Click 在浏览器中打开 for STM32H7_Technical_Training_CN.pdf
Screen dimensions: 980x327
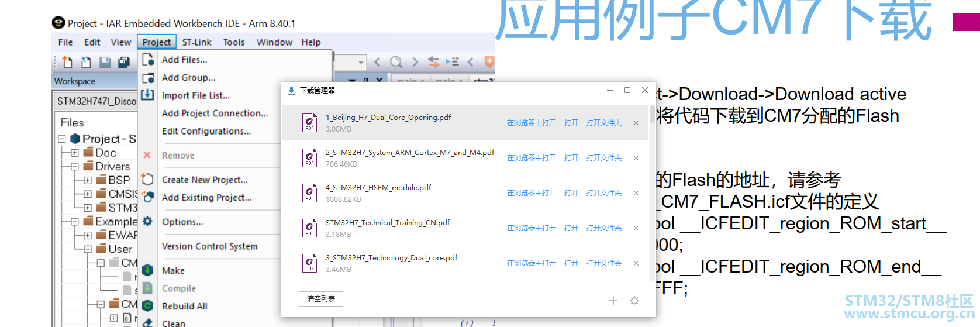click(531, 228)
